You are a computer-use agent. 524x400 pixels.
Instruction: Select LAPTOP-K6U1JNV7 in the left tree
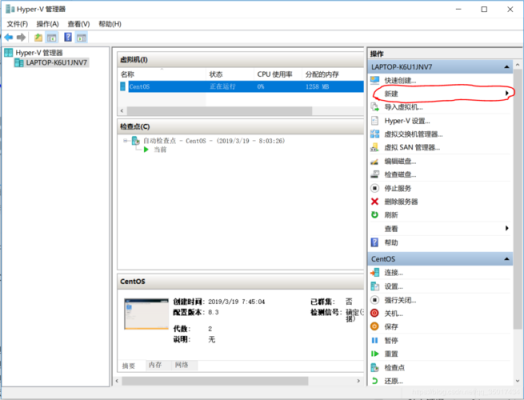coord(56,62)
